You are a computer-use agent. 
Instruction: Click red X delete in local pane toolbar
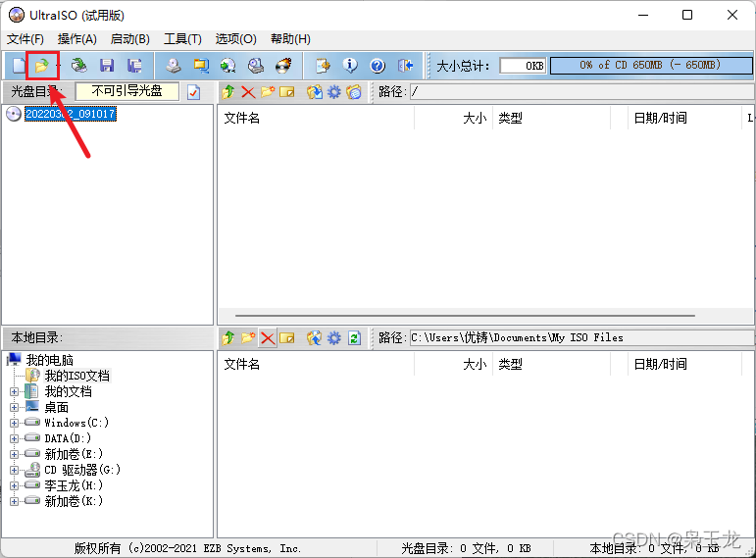268,338
